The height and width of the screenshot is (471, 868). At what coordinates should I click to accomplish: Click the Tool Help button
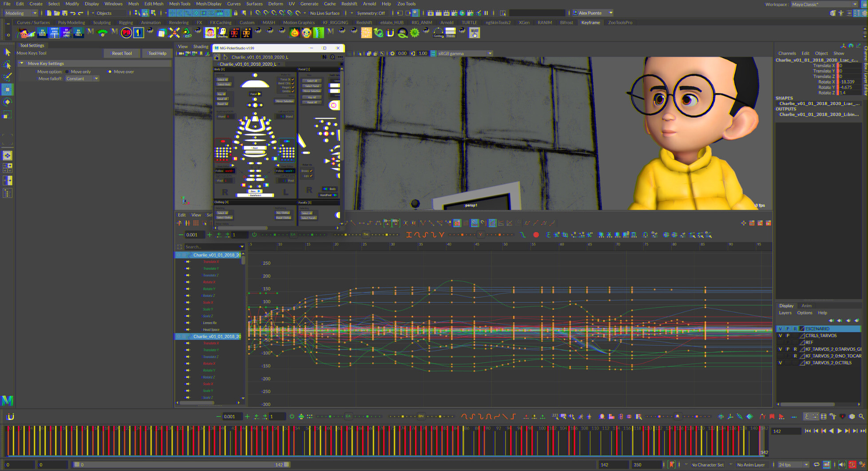click(x=157, y=53)
